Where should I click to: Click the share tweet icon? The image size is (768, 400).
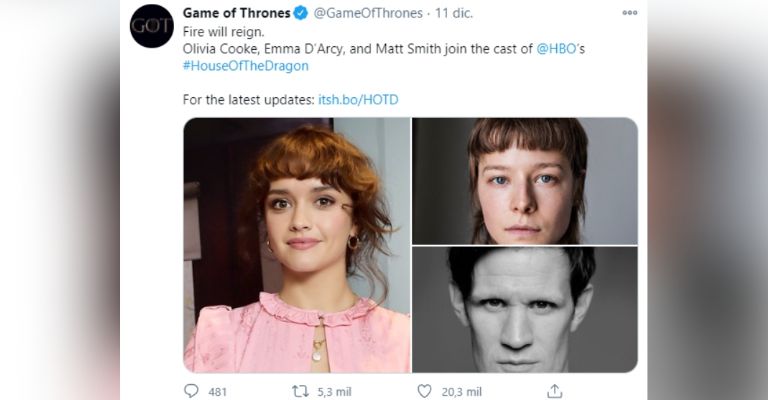555,391
